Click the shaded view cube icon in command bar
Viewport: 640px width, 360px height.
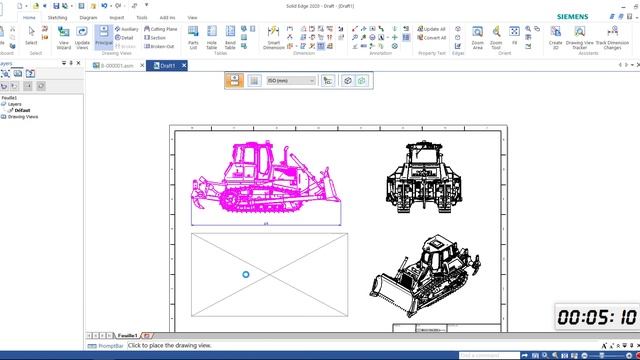tap(348, 80)
